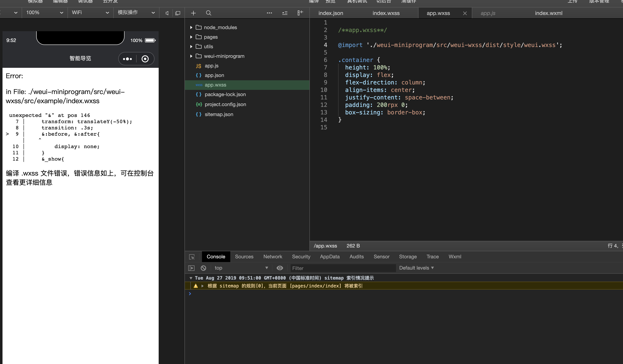Open AppData devtools tab
This screenshot has width=623, height=364.
pos(330,257)
